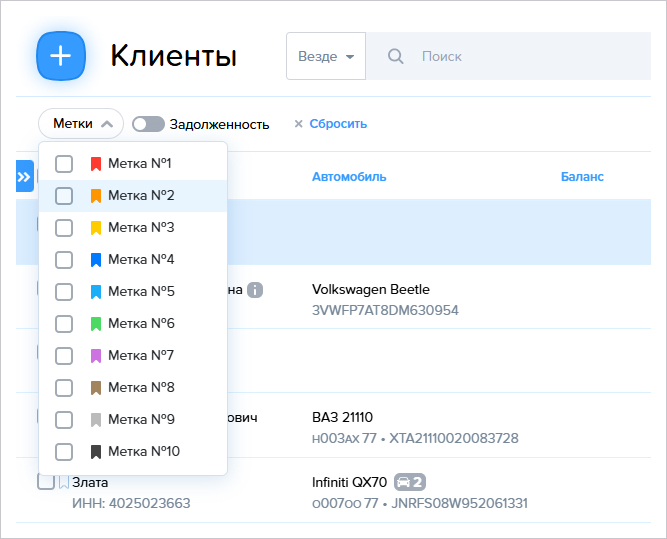Select Метка №2 label text
The height and width of the screenshot is (539, 667).
[x=141, y=195]
